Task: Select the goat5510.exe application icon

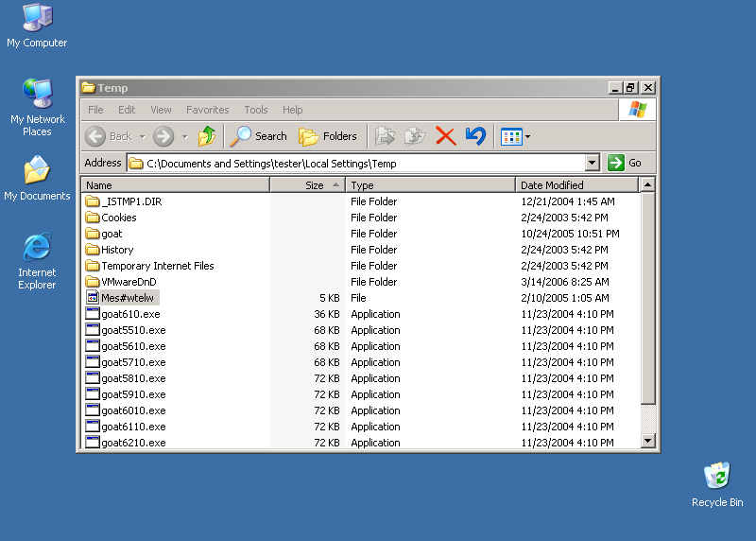Action: click(x=92, y=330)
